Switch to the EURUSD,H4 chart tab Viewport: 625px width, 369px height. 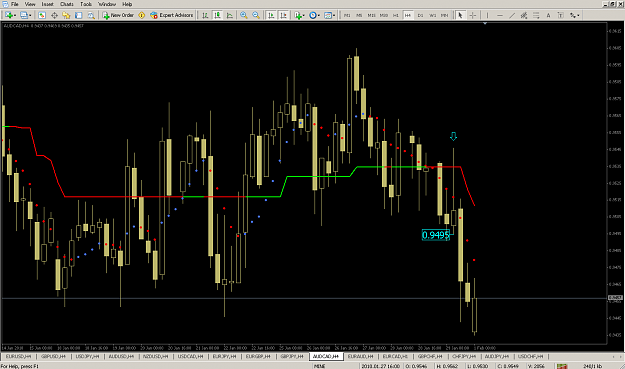(19, 356)
